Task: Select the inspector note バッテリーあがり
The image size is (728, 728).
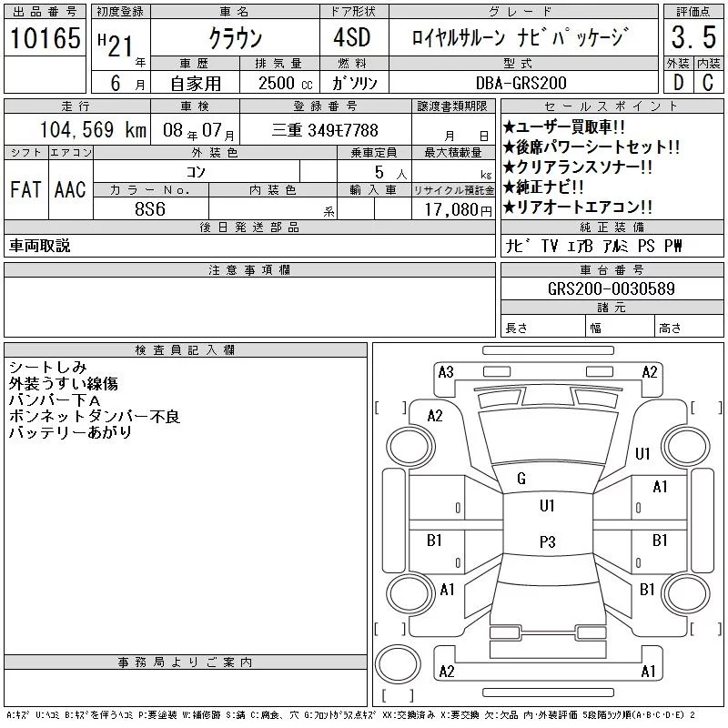Action: coord(70,432)
